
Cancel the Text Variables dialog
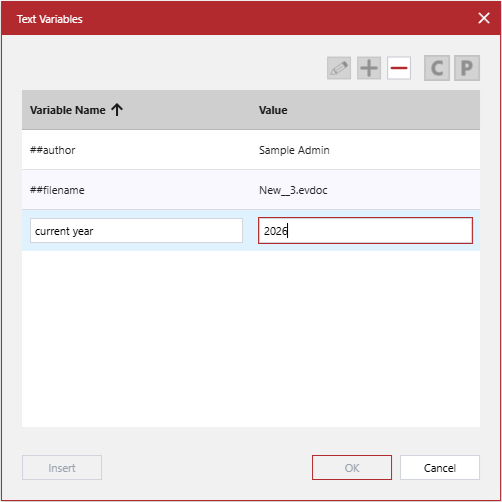(x=440, y=468)
